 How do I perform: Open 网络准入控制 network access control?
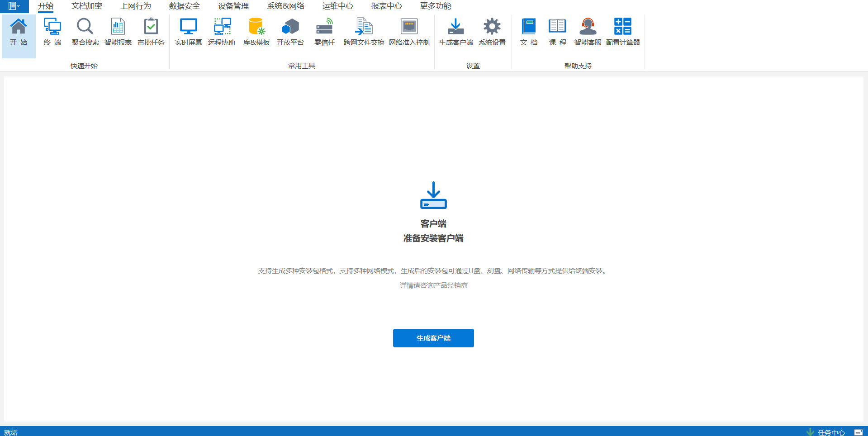tap(409, 32)
